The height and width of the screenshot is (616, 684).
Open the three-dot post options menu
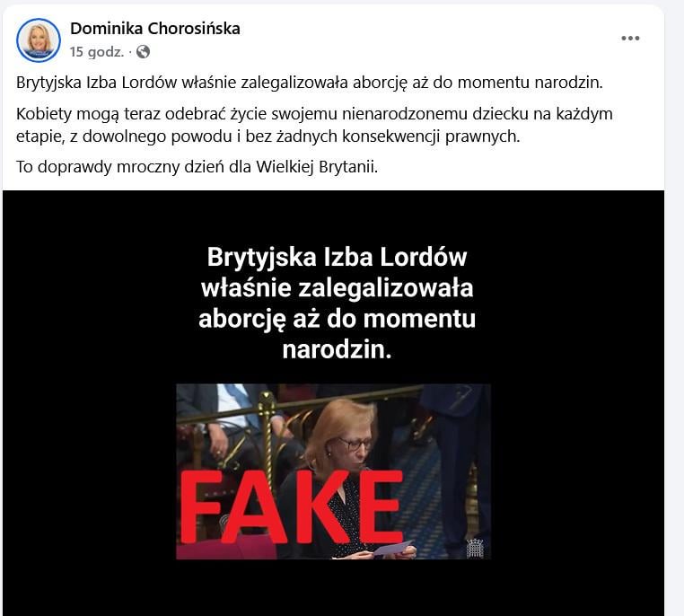[630, 39]
